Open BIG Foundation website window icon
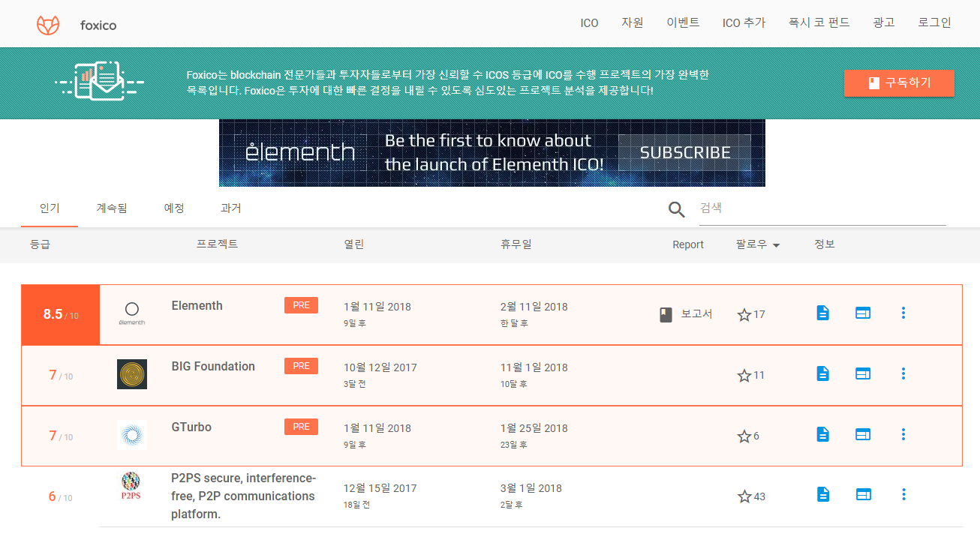Screen dimensions: 980x537 tap(863, 374)
